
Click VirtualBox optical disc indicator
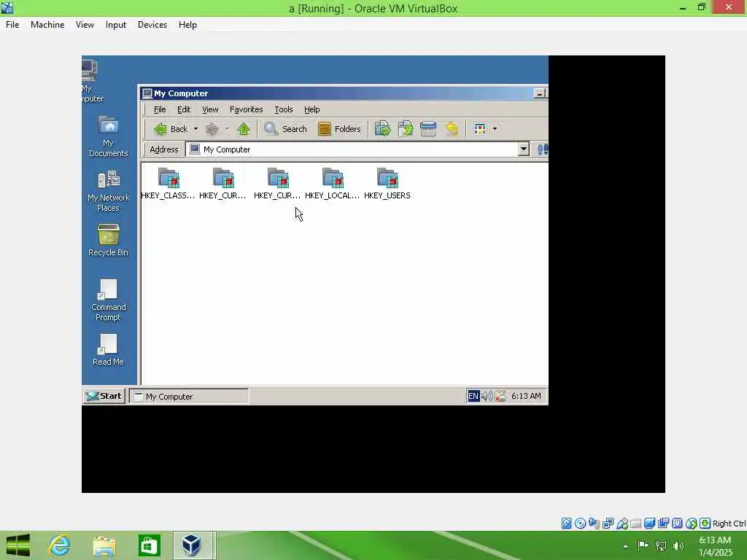click(x=580, y=524)
